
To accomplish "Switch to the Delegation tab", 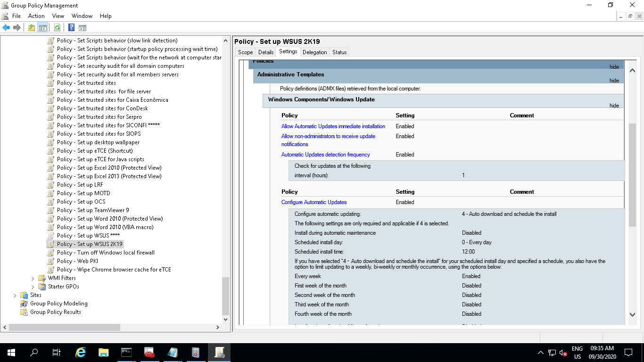I will click(315, 52).
